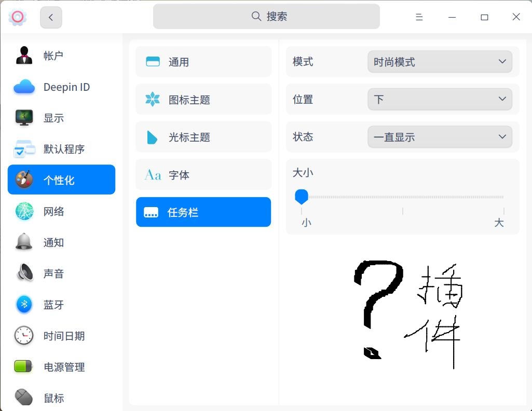The height and width of the screenshot is (411, 532).
Task: Open the 位置 dropdown showing 下
Action: tap(440, 99)
